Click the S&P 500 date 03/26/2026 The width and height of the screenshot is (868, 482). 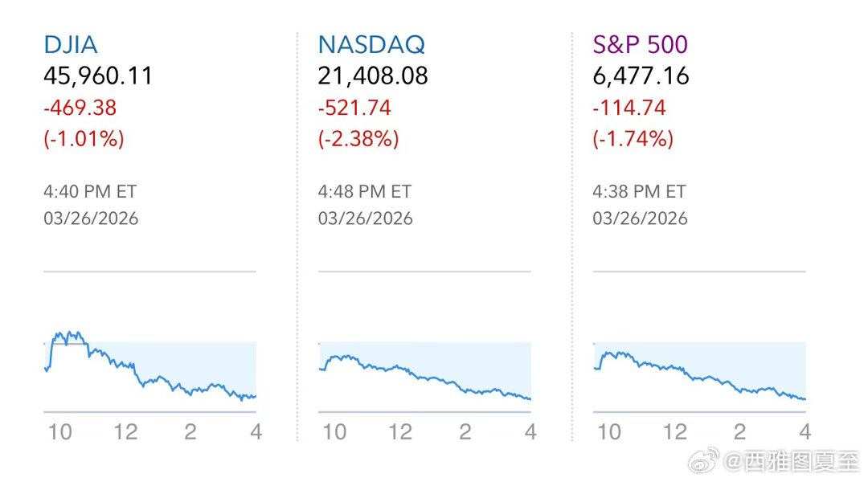(x=641, y=219)
